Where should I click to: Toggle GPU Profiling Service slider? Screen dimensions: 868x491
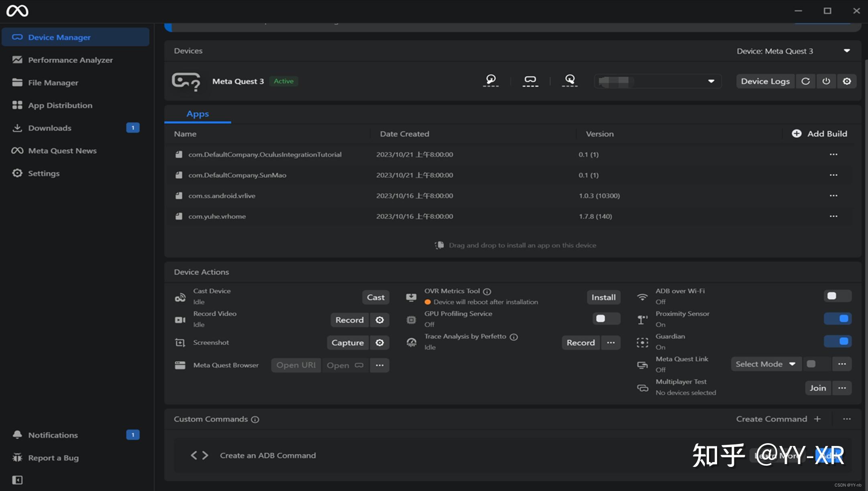click(606, 318)
